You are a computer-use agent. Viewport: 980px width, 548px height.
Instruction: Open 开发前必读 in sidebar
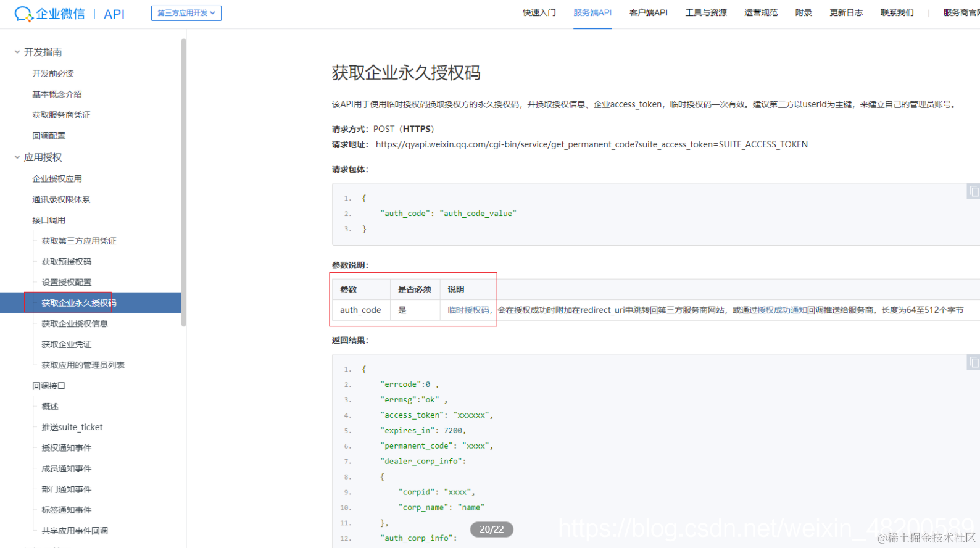(53, 73)
